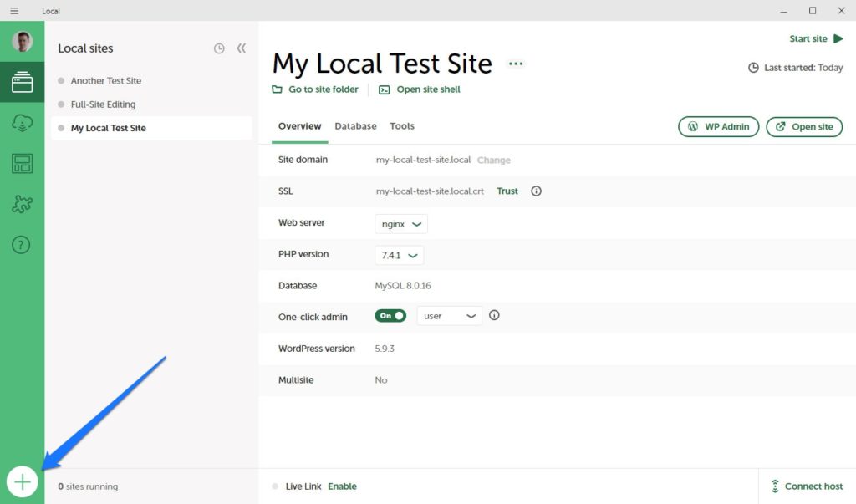The width and height of the screenshot is (856, 504).
Task: Switch to the Tools tab
Action: [x=402, y=126]
